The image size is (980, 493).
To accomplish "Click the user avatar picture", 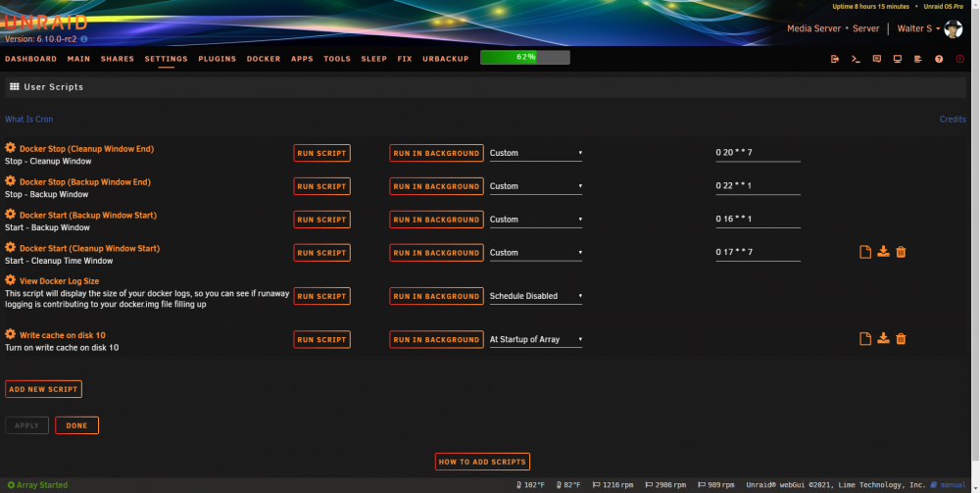I will point(953,28).
